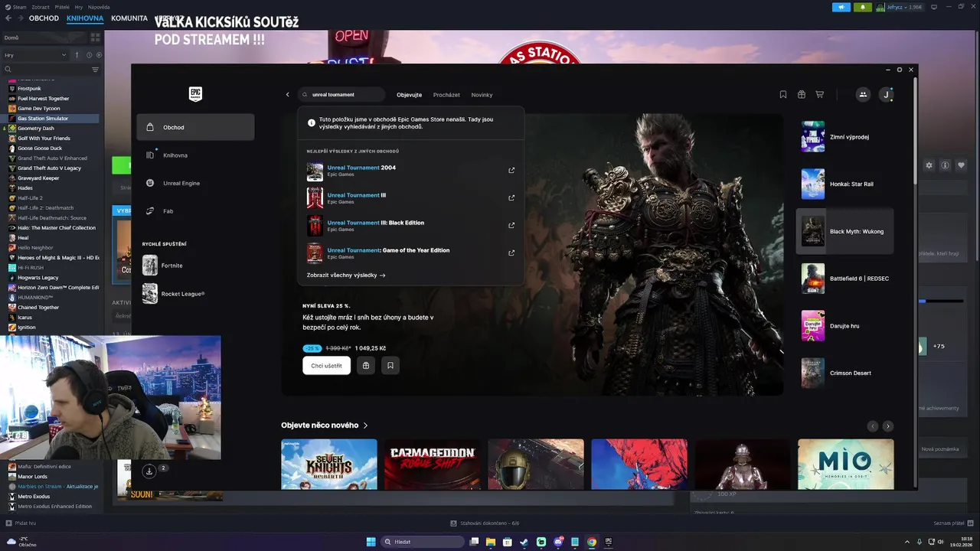
Task: Click the Windows Start button
Action: pos(371,542)
